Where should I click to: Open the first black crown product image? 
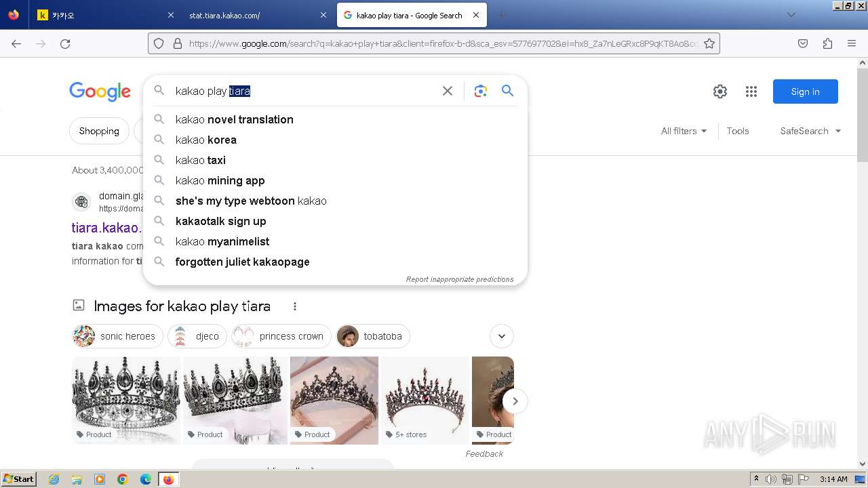tap(126, 401)
